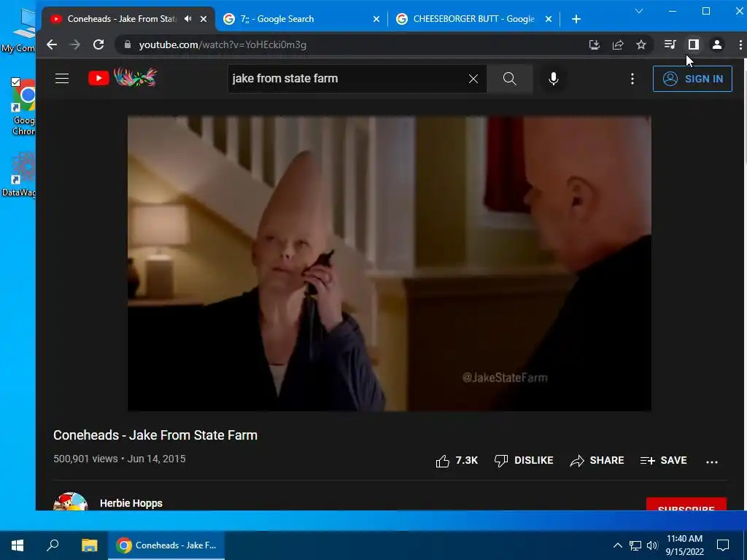The image size is (747, 560).
Task: Open the volume tray icon
Action: pyautogui.click(x=652, y=545)
